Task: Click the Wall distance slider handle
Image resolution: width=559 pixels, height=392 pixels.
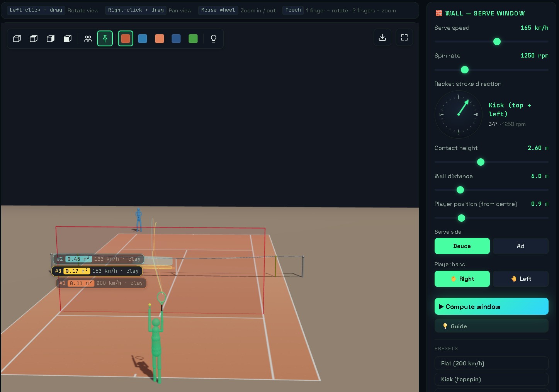Action: [x=460, y=190]
